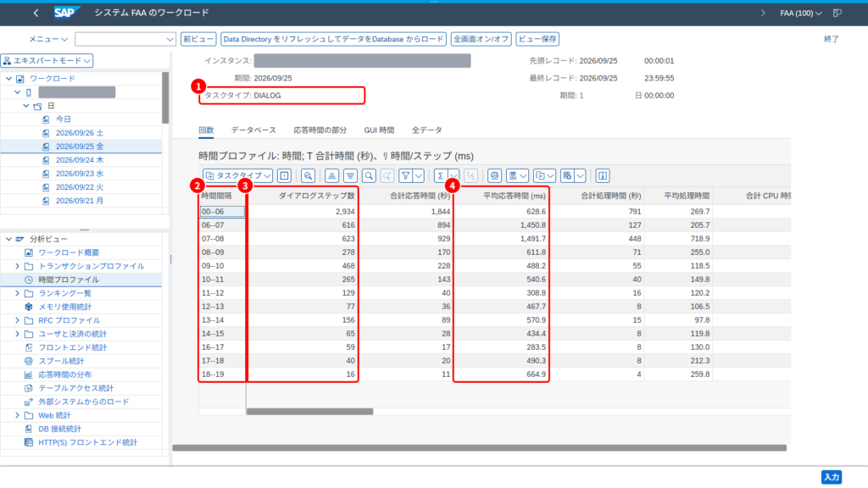Click the command input field in top toolbar

click(x=125, y=39)
